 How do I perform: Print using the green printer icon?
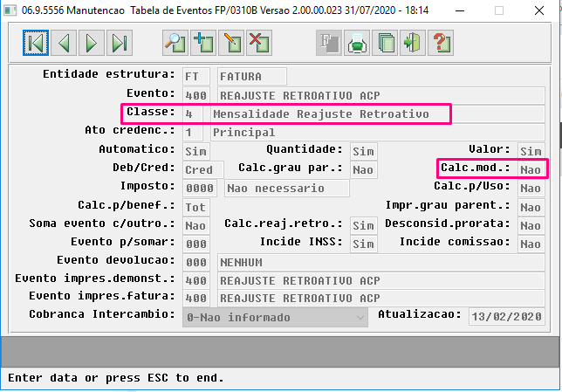point(357,43)
